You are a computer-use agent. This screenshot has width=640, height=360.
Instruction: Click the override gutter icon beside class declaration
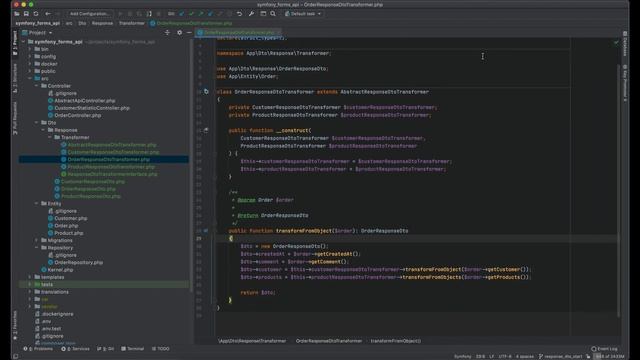206,91
